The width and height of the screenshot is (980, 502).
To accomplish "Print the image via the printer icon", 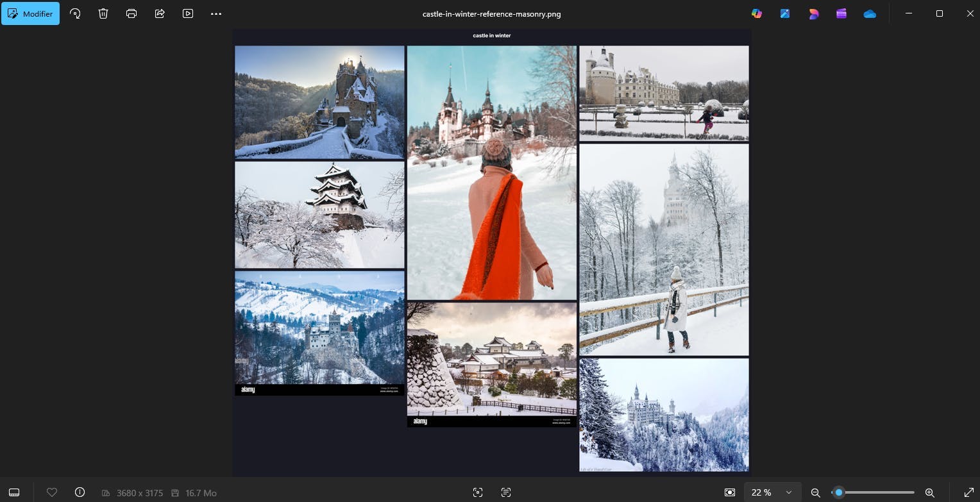I will pyautogui.click(x=131, y=13).
